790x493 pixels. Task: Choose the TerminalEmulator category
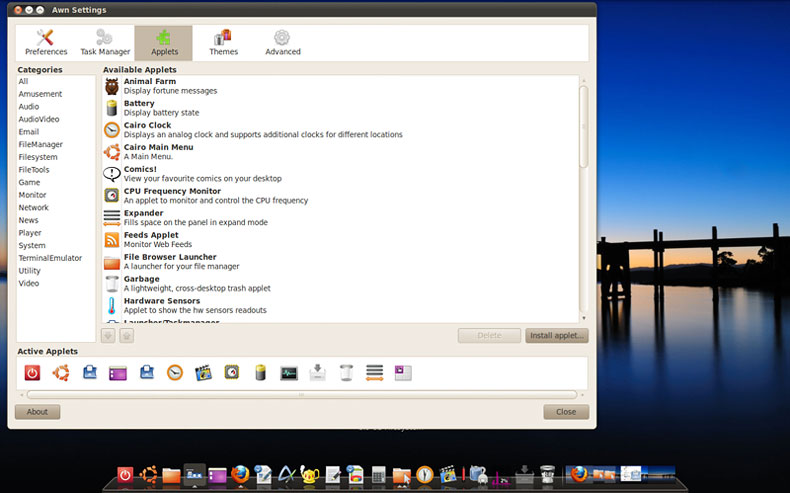[x=50, y=258]
